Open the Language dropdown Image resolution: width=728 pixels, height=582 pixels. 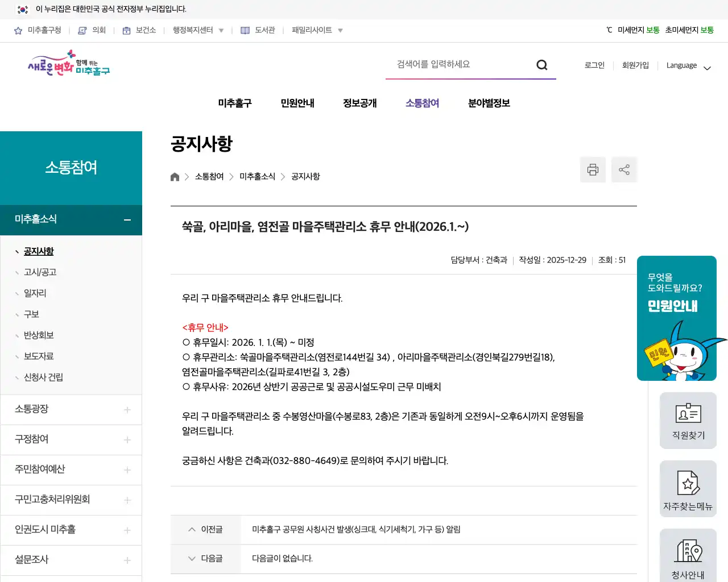pyautogui.click(x=688, y=66)
